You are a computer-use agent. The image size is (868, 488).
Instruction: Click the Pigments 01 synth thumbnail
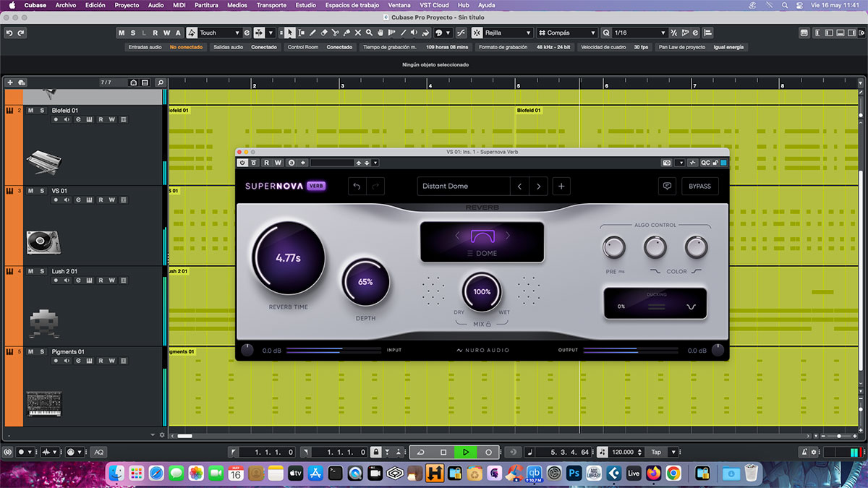43,403
